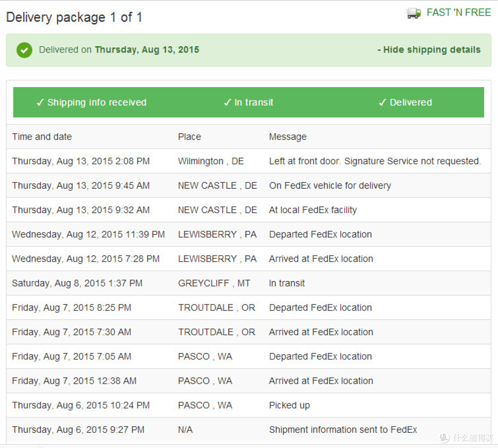Screen dimensions: 498x448
Task: Click the Wilmington, DE place cell
Action: [211, 161]
